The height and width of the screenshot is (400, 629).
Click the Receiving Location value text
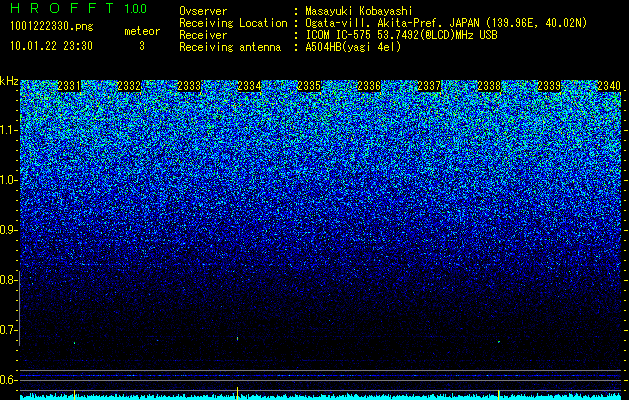click(x=446, y=23)
